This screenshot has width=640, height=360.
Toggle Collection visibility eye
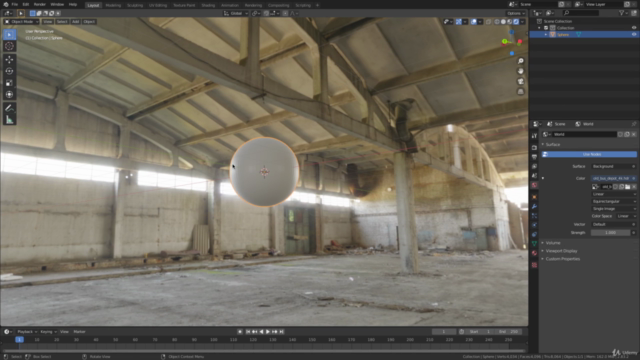point(634,28)
